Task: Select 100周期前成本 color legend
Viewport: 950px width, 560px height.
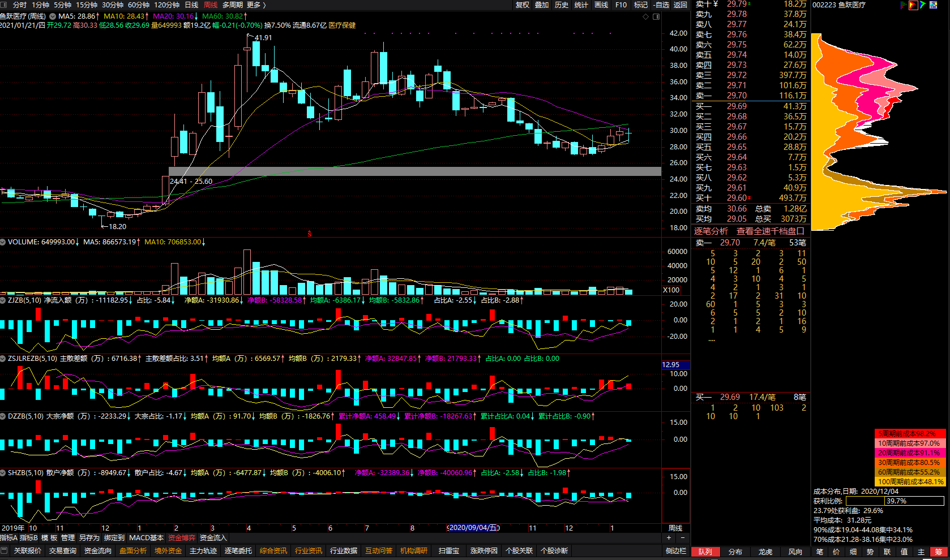Action: point(910,482)
